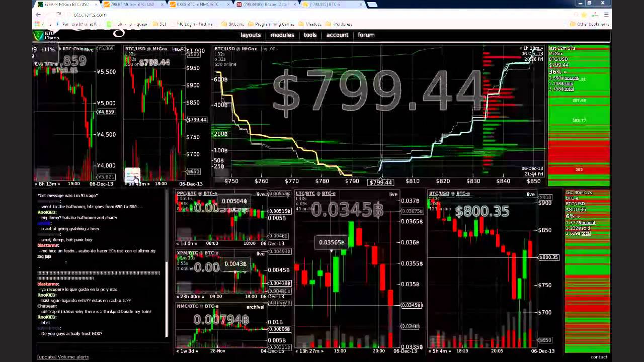Click the BTC Charts logo

click(x=46, y=36)
